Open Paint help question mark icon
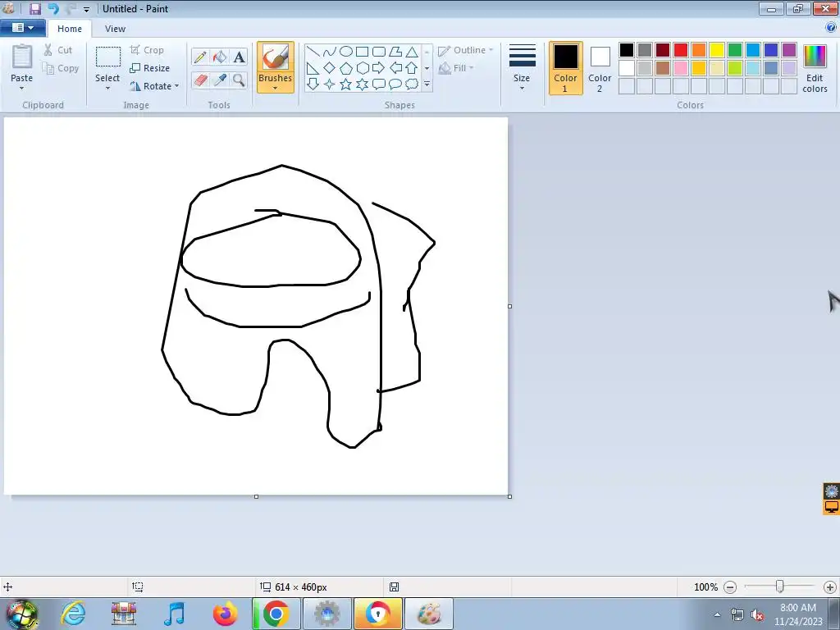The height and width of the screenshot is (630, 840). point(832,28)
